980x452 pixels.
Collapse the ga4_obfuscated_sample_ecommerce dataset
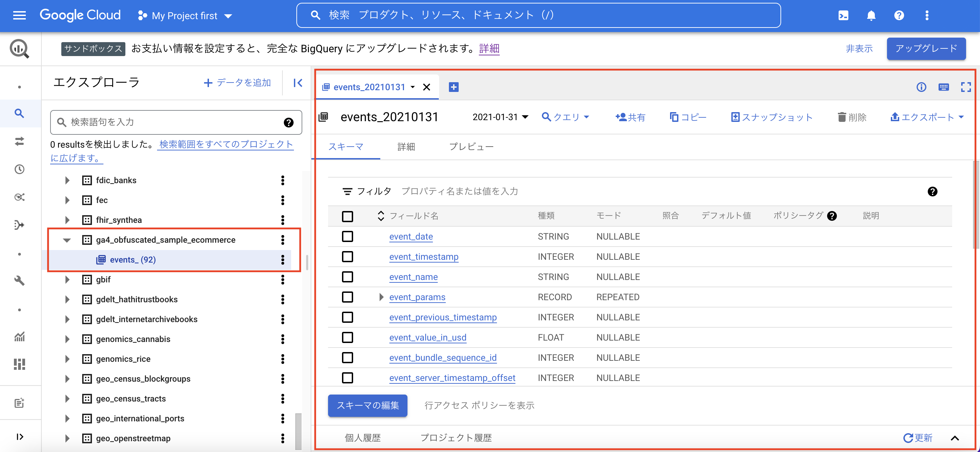coord(67,240)
